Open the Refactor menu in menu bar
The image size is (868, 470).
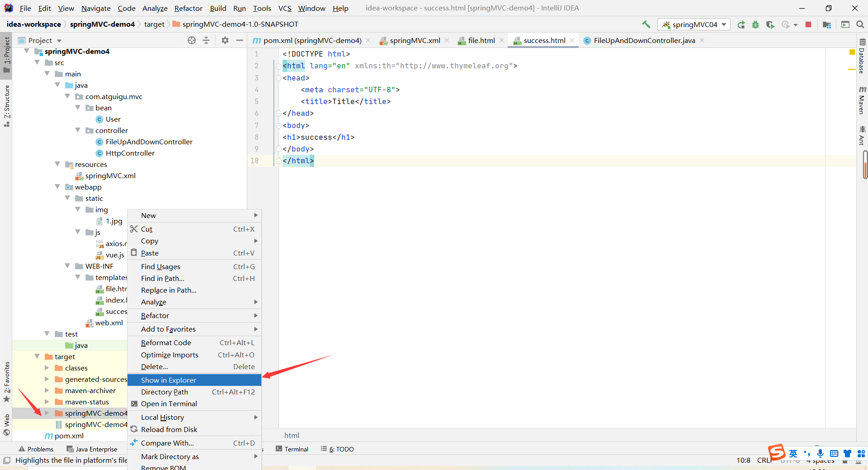tap(188, 8)
